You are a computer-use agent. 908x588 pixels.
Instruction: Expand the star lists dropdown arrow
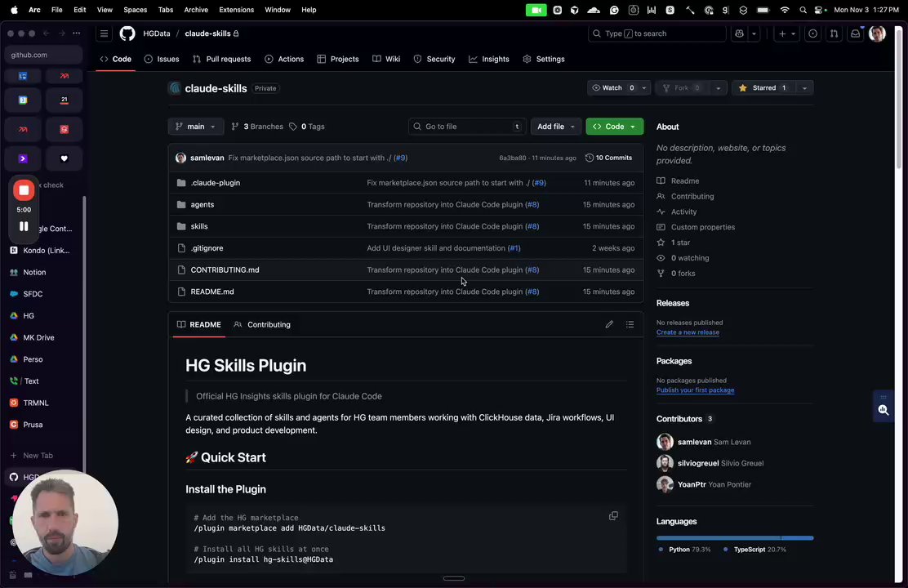click(804, 88)
